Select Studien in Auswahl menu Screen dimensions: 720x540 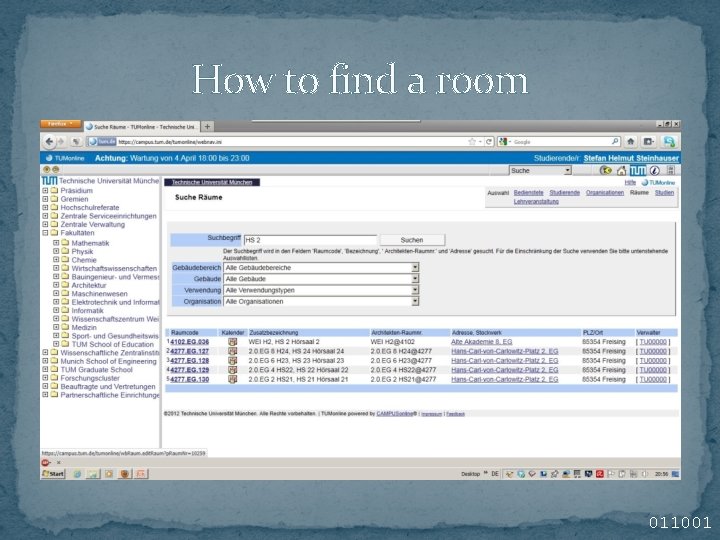tap(664, 193)
